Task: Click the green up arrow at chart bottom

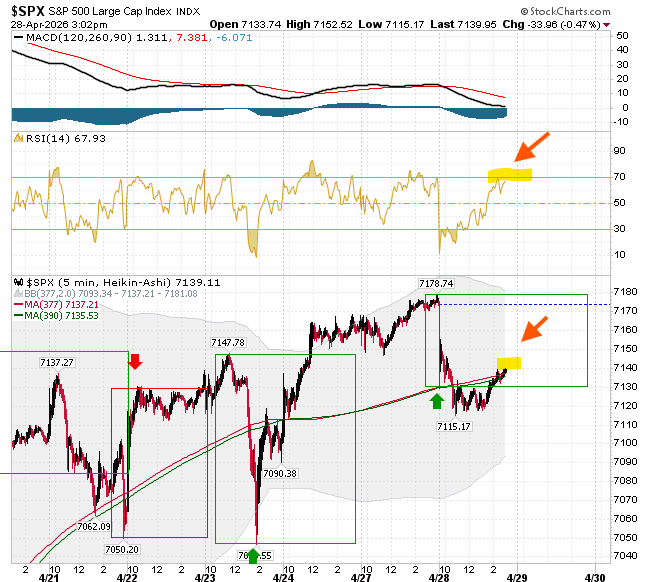Action: point(253,556)
